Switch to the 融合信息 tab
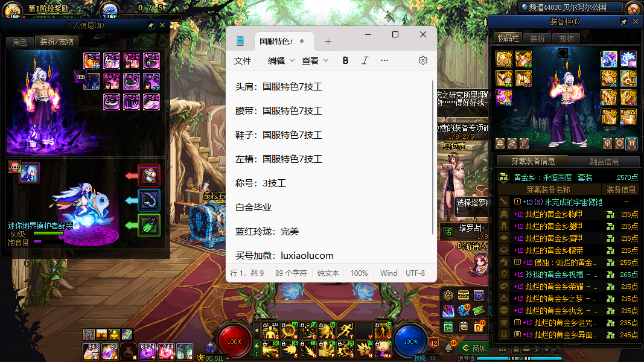 click(604, 162)
